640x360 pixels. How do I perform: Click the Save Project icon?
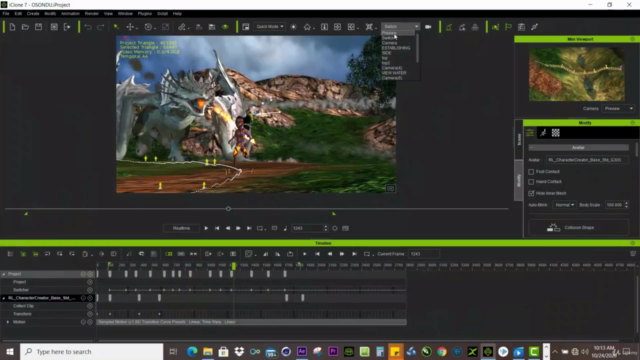(38, 27)
